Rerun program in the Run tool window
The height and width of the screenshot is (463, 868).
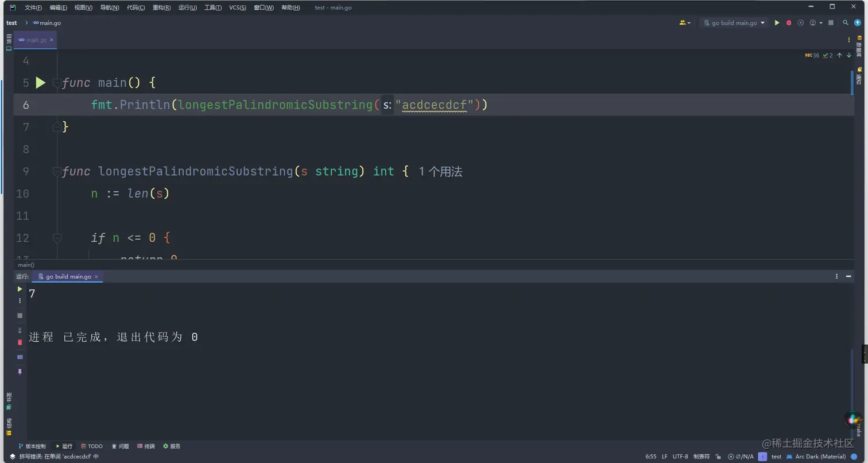point(20,289)
